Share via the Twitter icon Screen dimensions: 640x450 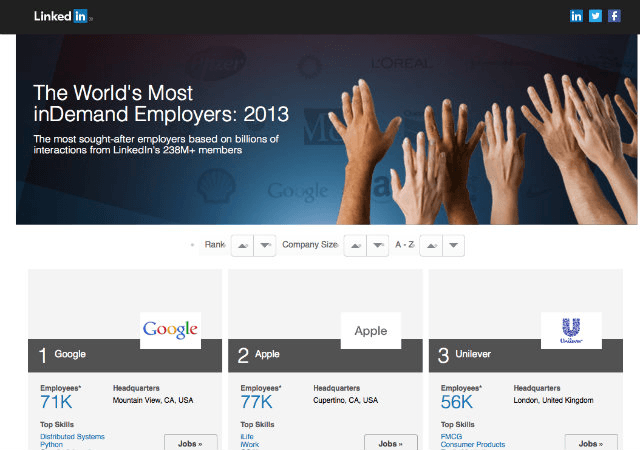[x=595, y=16]
